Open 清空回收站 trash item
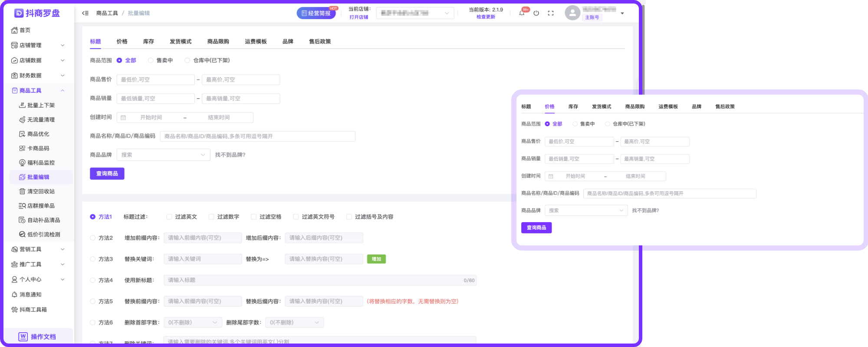The height and width of the screenshot is (347, 868). pyautogui.click(x=41, y=191)
